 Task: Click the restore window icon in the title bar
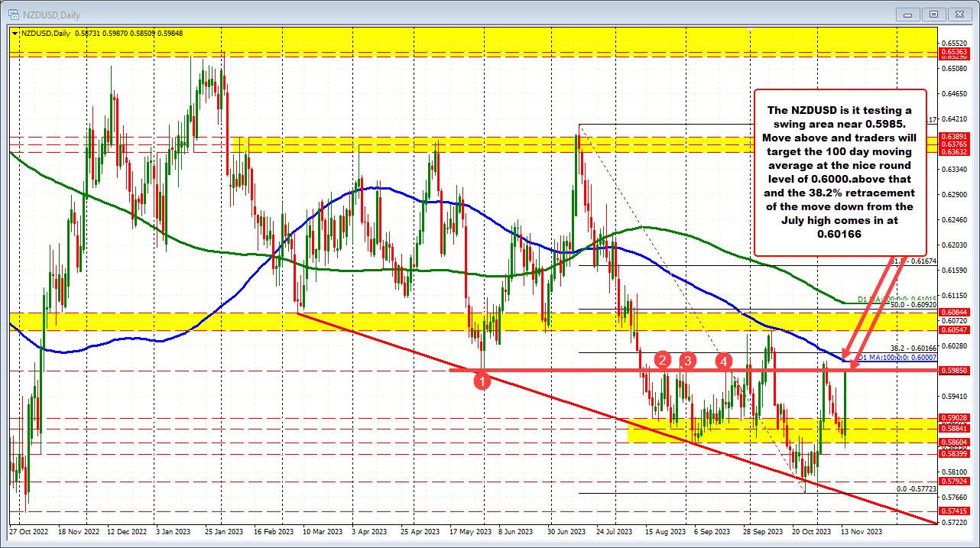[933, 15]
